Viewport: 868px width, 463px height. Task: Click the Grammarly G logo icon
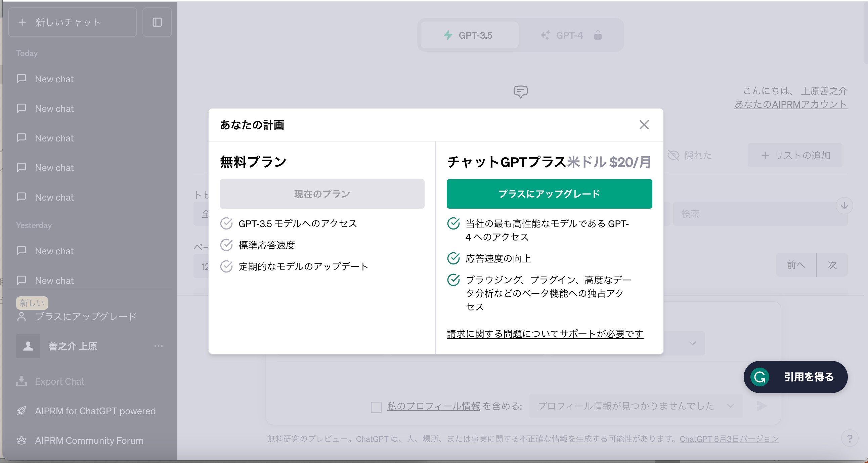pyautogui.click(x=760, y=377)
